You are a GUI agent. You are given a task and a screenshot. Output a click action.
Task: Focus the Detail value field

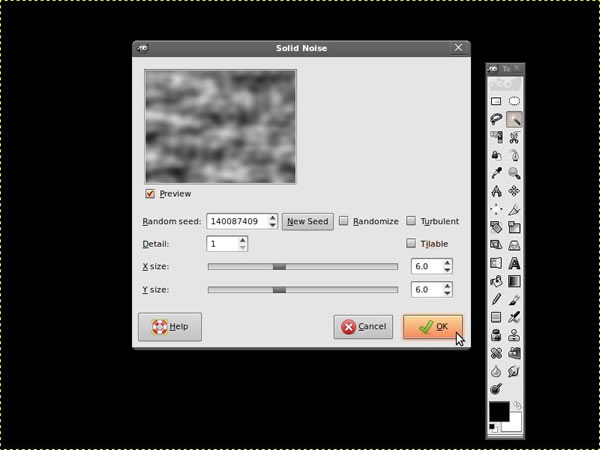[223, 244]
